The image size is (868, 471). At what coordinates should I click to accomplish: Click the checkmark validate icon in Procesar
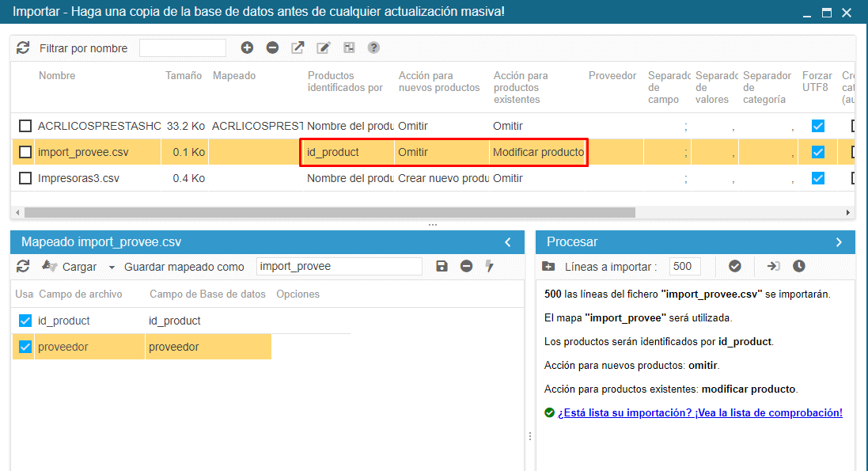tap(734, 267)
